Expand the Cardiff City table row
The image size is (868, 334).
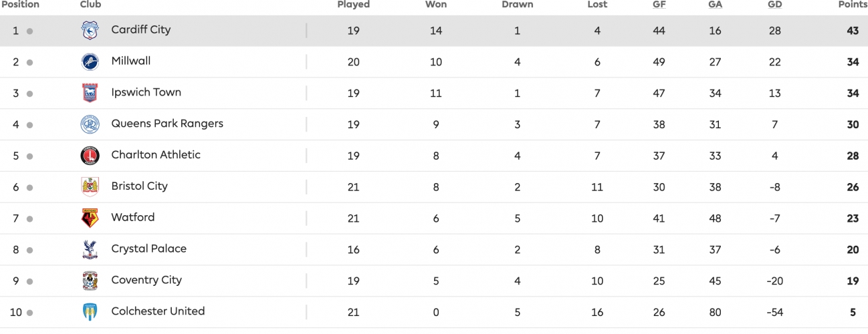coord(434,31)
